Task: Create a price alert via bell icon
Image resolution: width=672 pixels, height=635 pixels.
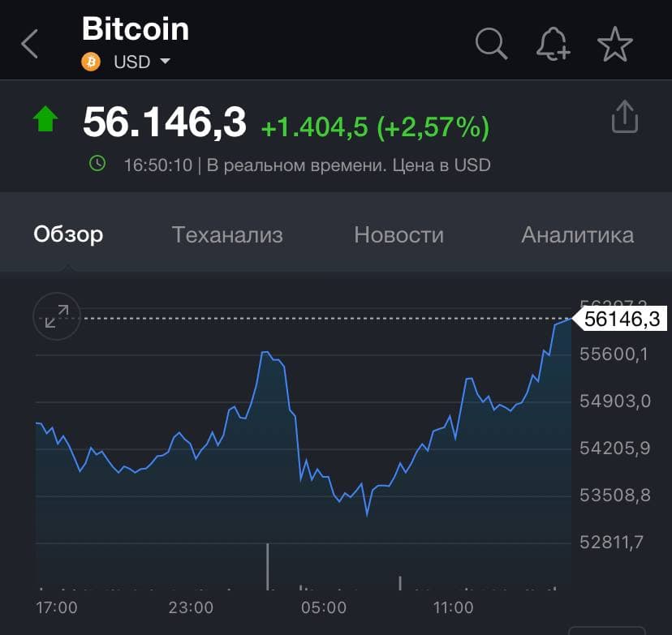Action: [x=553, y=45]
